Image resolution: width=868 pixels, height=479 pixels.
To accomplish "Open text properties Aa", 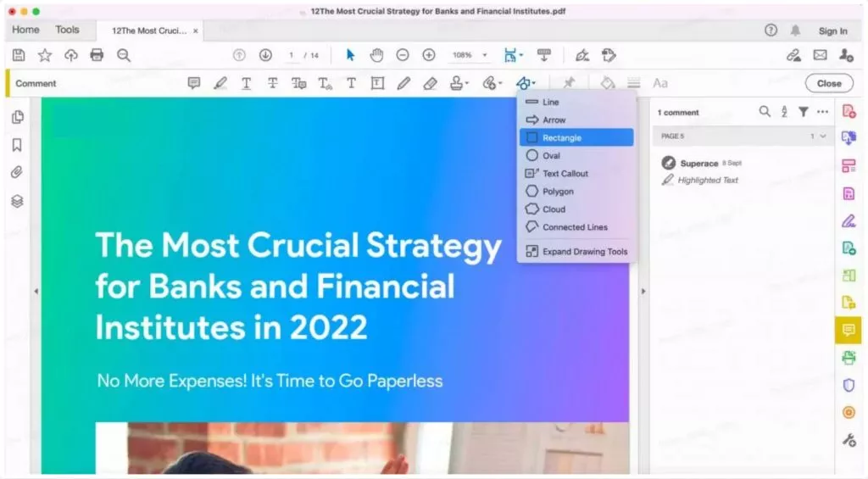I will point(659,83).
